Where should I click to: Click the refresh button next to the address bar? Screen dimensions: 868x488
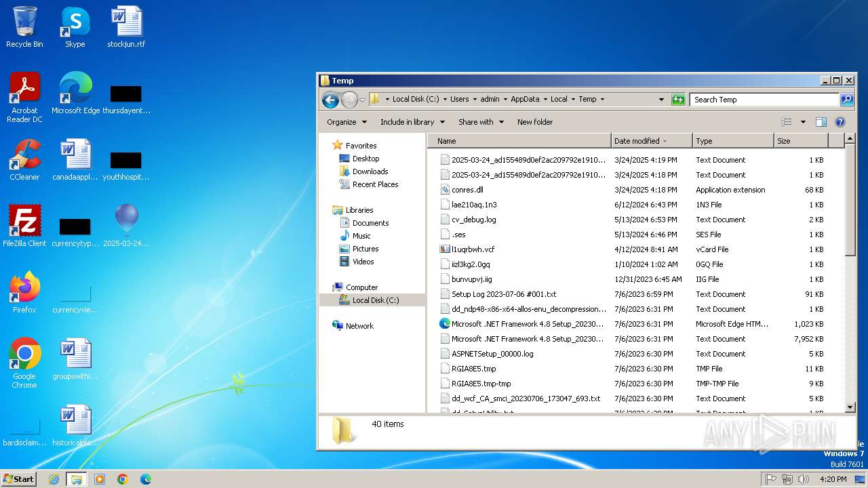coord(678,99)
